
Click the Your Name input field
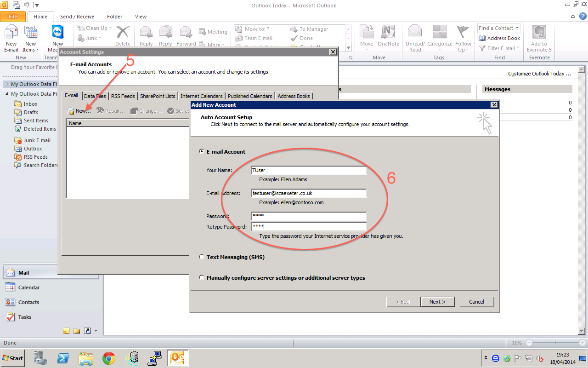coord(309,170)
